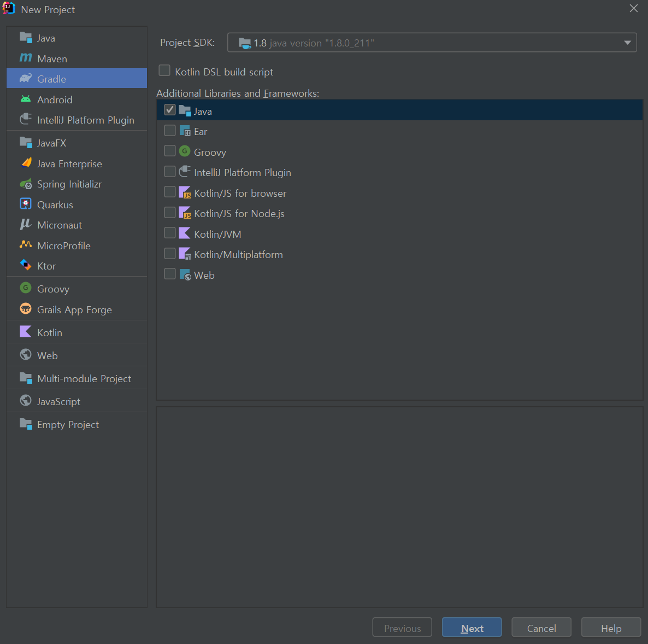Open the Project SDK dropdown arrow

pos(627,43)
